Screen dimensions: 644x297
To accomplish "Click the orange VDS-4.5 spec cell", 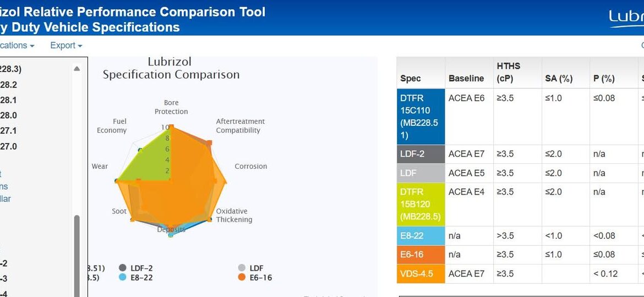I will (421, 273).
